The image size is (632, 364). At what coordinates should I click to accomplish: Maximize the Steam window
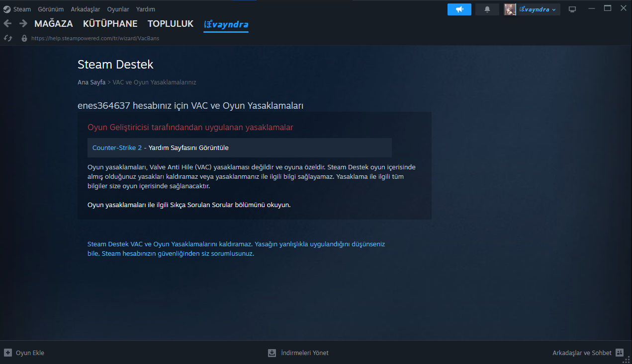coord(607,8)
